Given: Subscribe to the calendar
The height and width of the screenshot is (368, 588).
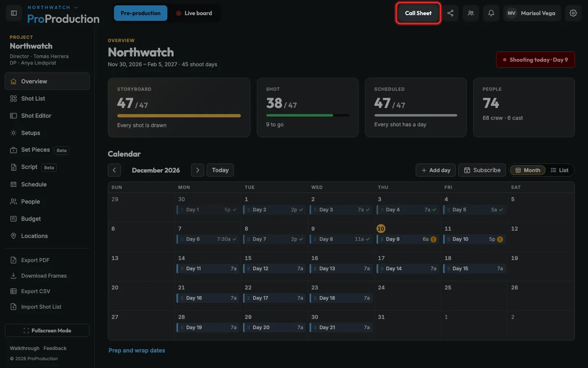Looking at the screenshot, I should click(x=482, y=170).
